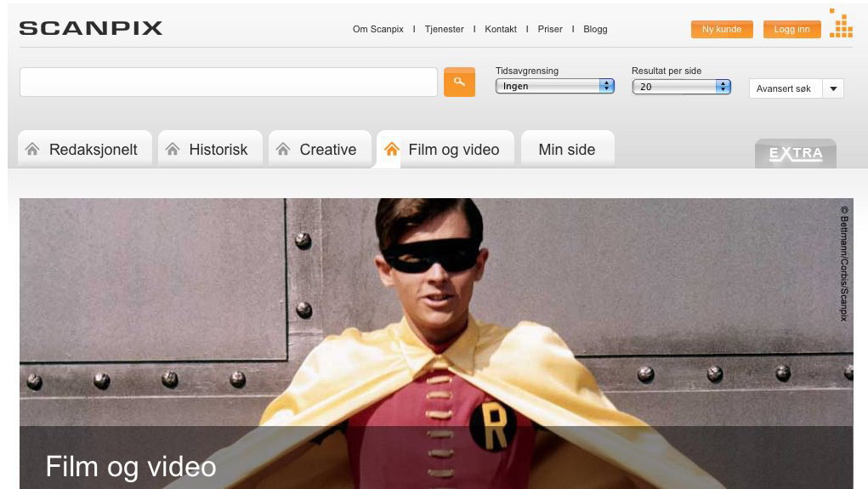Viewport: 868px width, 489px height.
Task: Click the Avansert søk label
Action: point(784,88)
